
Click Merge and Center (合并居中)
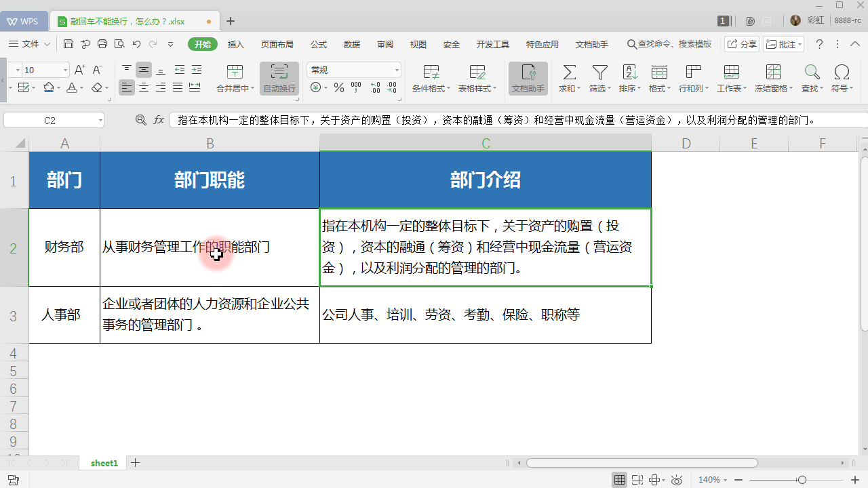point(235,78)
